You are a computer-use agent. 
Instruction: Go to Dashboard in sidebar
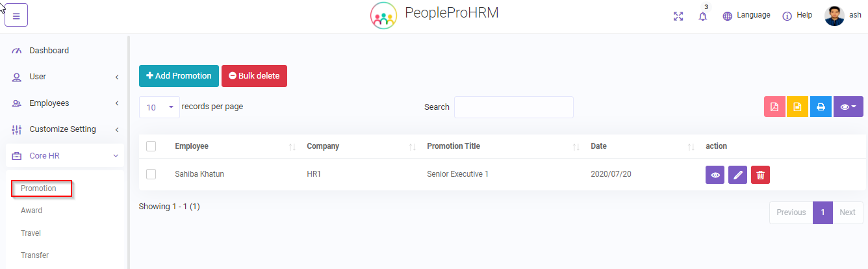point(49,51)
